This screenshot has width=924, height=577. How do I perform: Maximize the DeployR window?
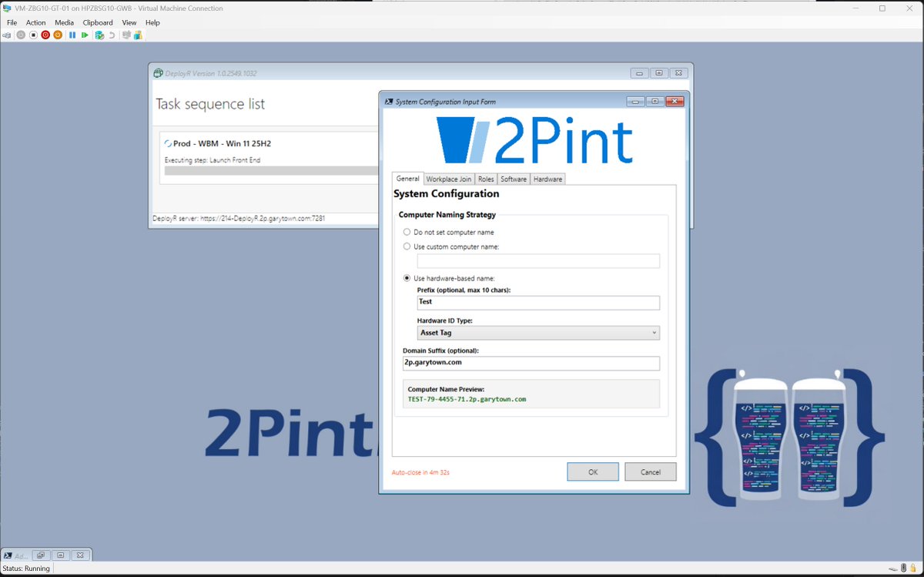(659, 73)
